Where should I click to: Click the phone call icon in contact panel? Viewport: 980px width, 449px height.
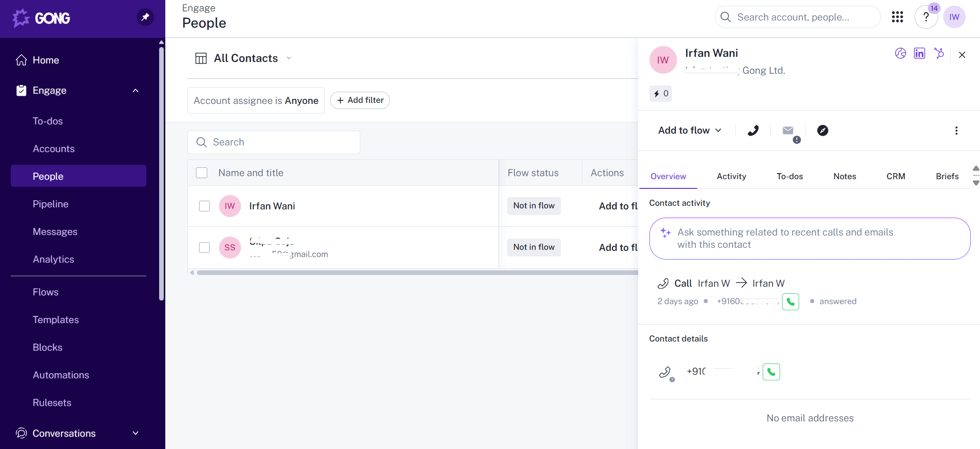click(753, 131)
